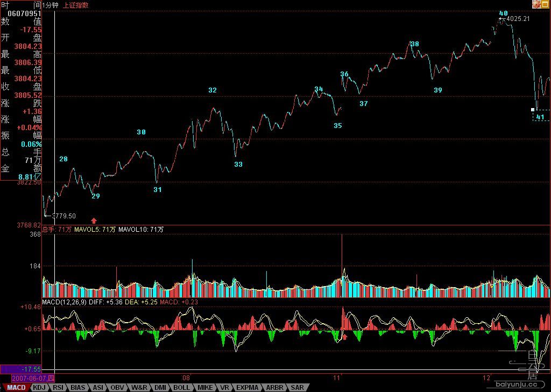Switch to the KDJ indicator tab
Image resolution: width=551 pixels, height=392 pixels.
pos(39,388)
